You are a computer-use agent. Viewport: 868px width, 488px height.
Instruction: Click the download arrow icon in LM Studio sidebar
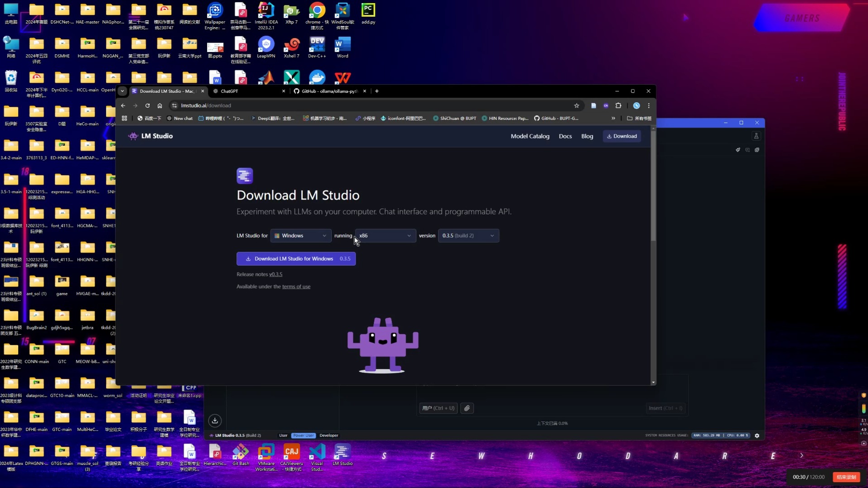coord(214,421)
